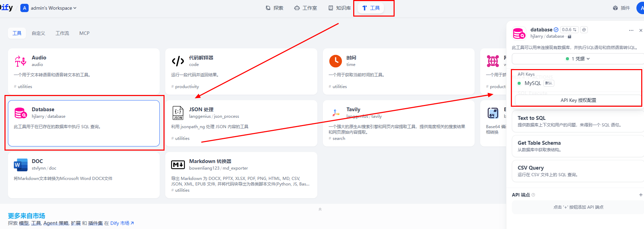The height and width of the screenshot is (229, 644).
Task: Open the 0.0.6 version switcher
Action: pyautogui.click(x=569, y=30)
